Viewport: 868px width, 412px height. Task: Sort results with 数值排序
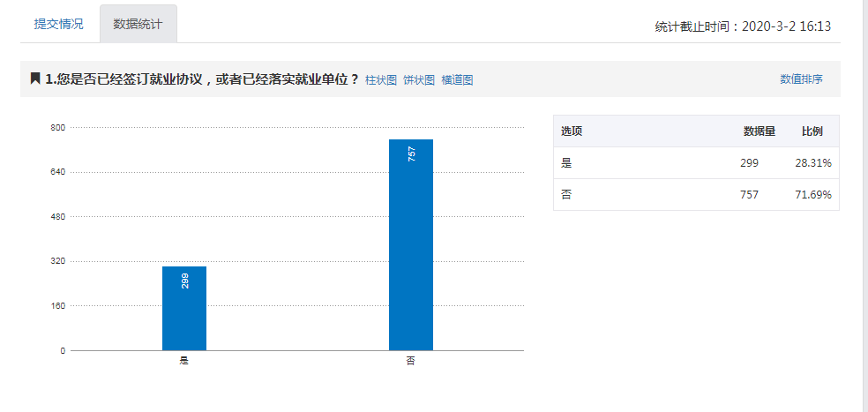801,79
